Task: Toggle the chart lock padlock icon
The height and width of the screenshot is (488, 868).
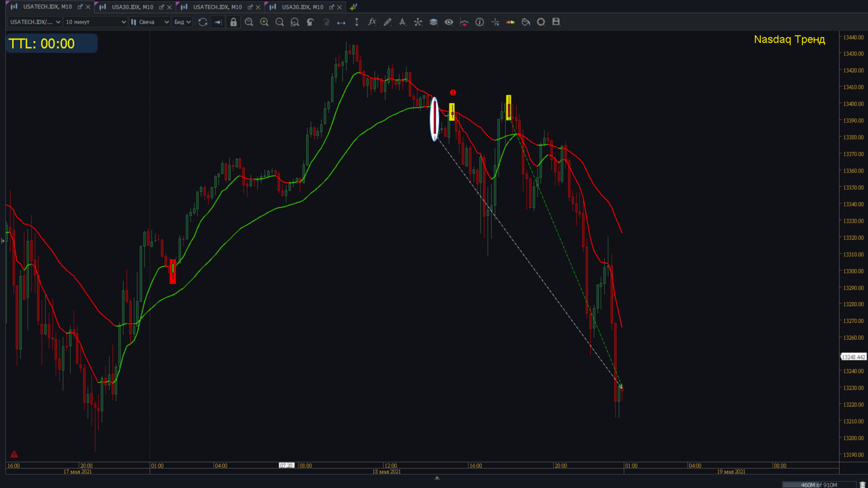Action: coord(233,22)
